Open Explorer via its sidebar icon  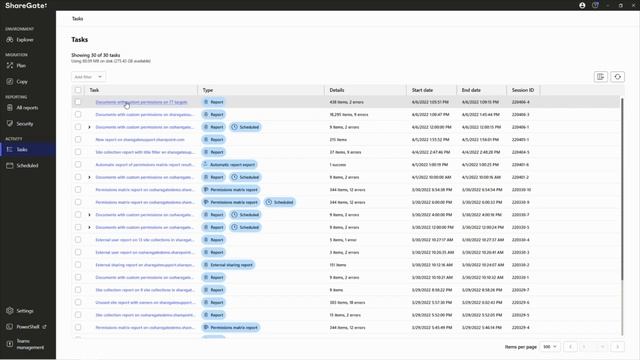point(10,40)
